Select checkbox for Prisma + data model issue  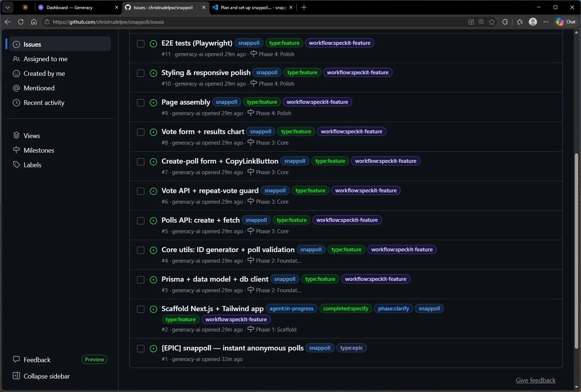(141, 280)
